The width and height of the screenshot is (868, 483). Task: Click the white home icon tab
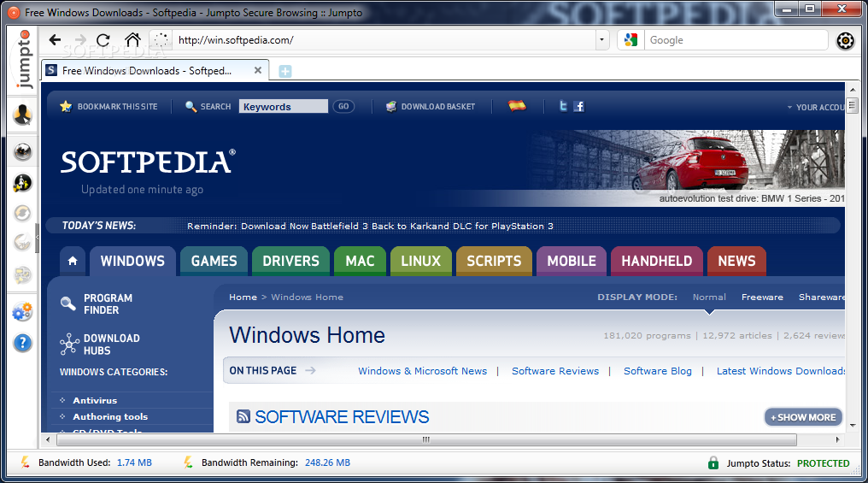(x=73, y=261)
